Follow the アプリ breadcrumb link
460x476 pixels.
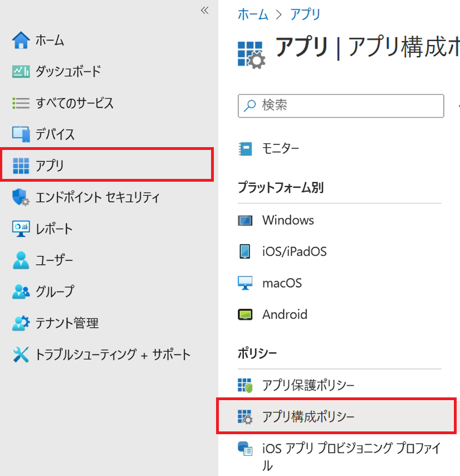(305, 14)
